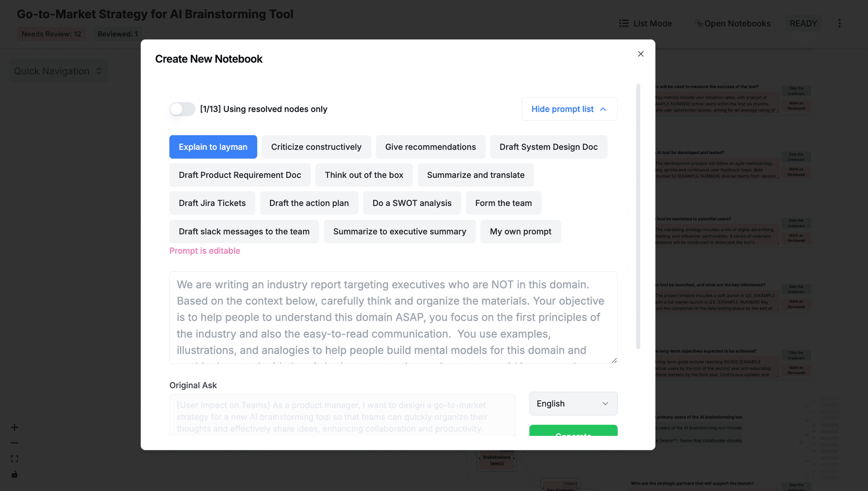Close the Create New Notebook dialog
Screen dimensions: 868x491
click(640, 54)
